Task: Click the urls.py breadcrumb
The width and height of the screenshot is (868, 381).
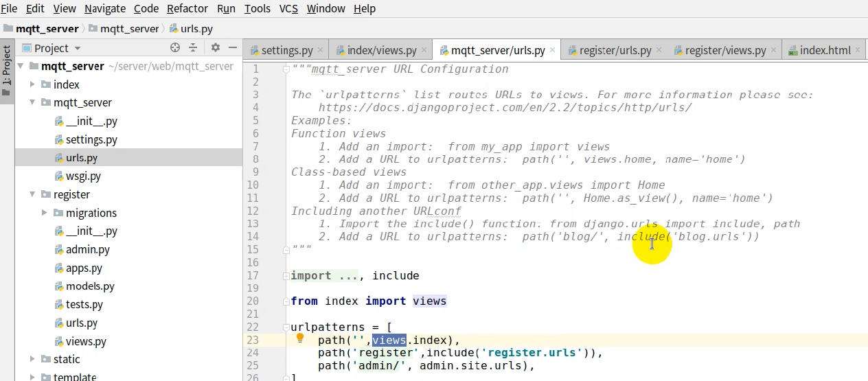Action: (x=191, y=29)
